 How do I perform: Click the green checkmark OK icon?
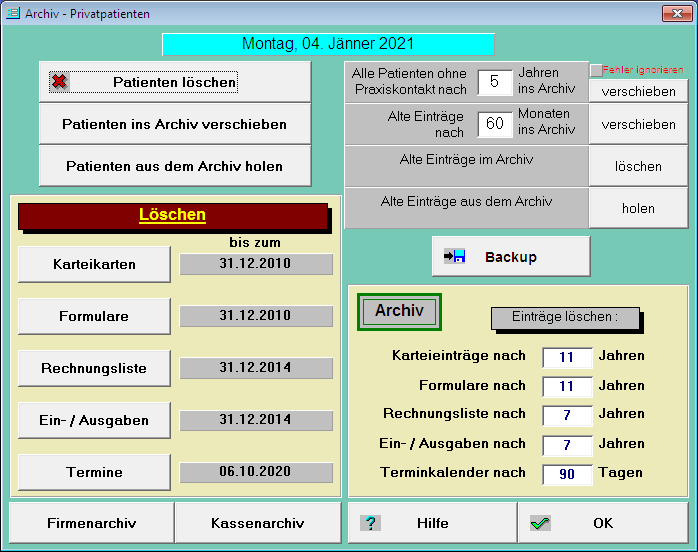541,523
